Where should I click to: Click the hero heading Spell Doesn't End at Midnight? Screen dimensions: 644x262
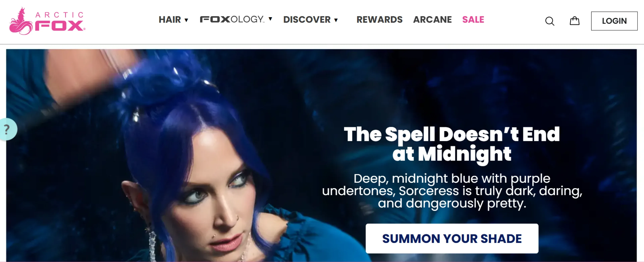pos(452,144)
